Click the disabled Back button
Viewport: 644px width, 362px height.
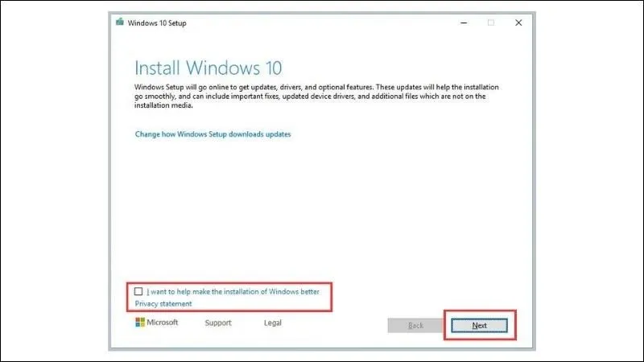[x=415, y=325]
